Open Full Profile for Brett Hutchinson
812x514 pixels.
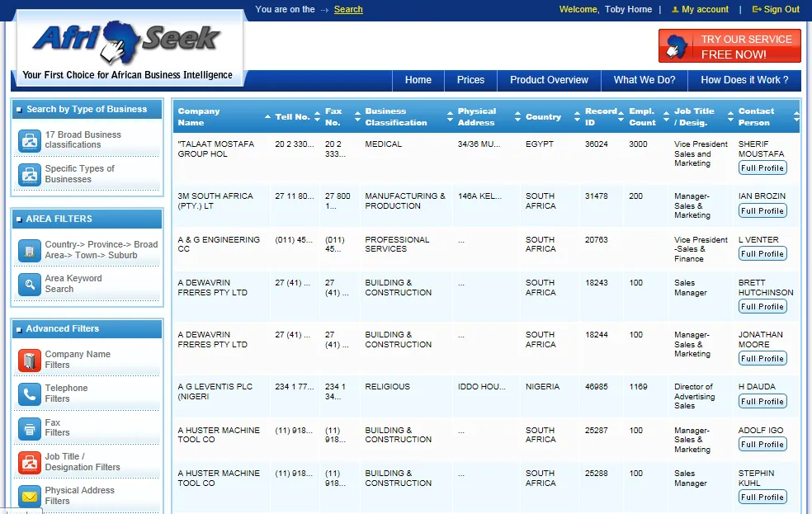[x=762, y=306]
